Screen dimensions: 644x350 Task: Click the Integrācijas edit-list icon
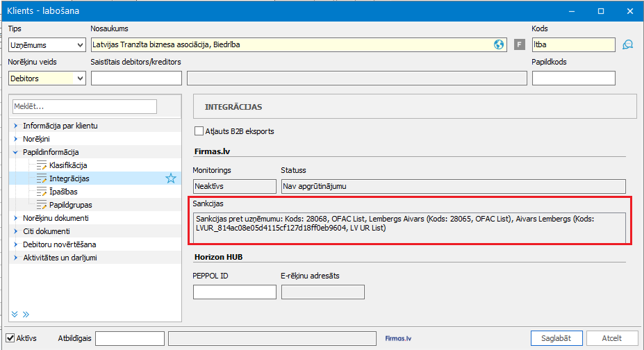point(42,178)
